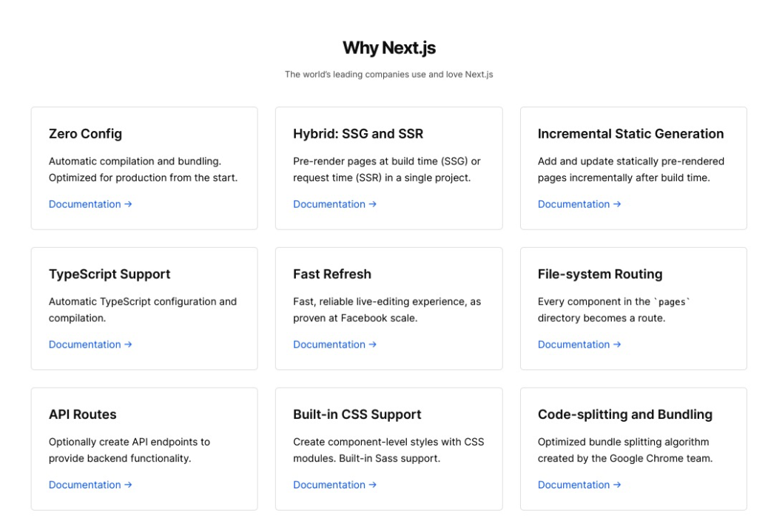
Task: Follow Documentation link in TypeScript Support card
Action: pos(90,344)
